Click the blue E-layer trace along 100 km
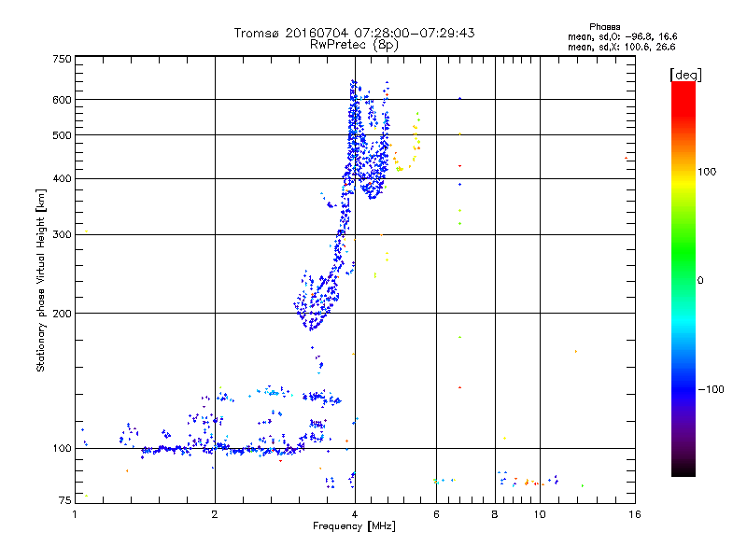This screenshot has height=560, width=747. point(224,449)
